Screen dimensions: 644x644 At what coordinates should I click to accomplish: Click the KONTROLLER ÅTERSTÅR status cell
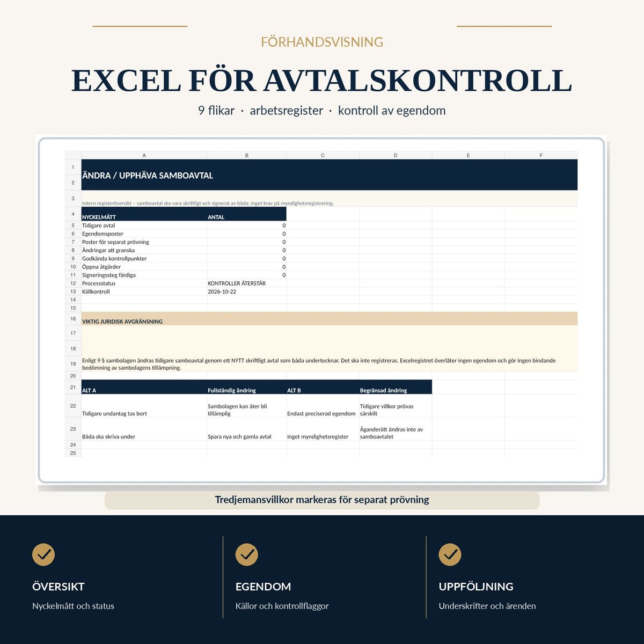click(247, 283)
